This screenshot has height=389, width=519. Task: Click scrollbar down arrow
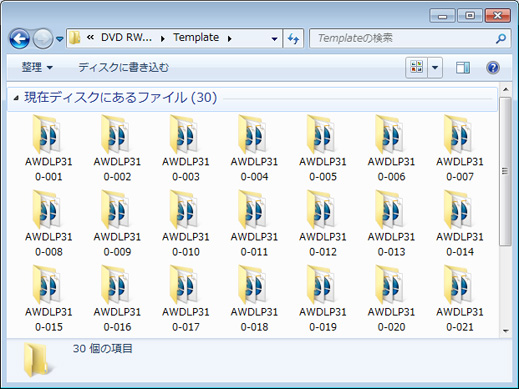click(x=506, y=331)
